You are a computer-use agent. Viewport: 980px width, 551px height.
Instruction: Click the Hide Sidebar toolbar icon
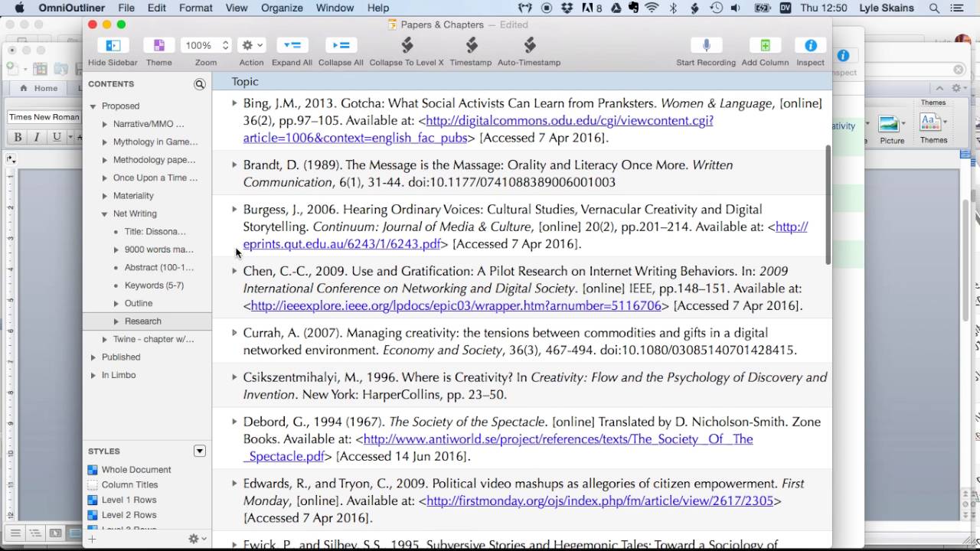pyautogui.click(x=113, y=45)
